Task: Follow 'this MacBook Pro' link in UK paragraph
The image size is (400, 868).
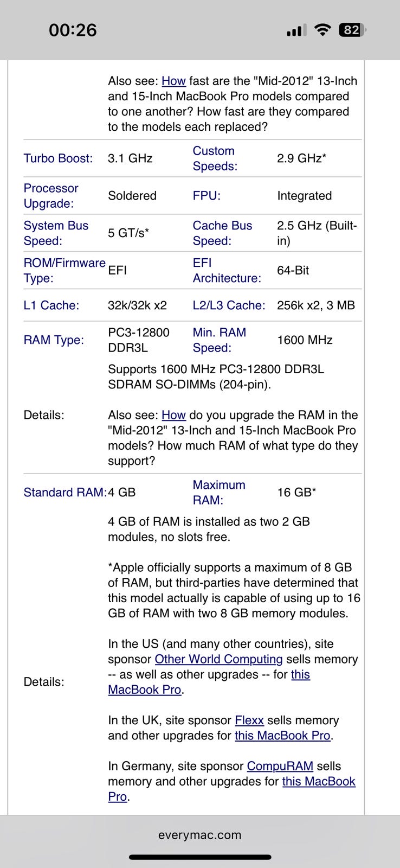Action: coord(282,736)
